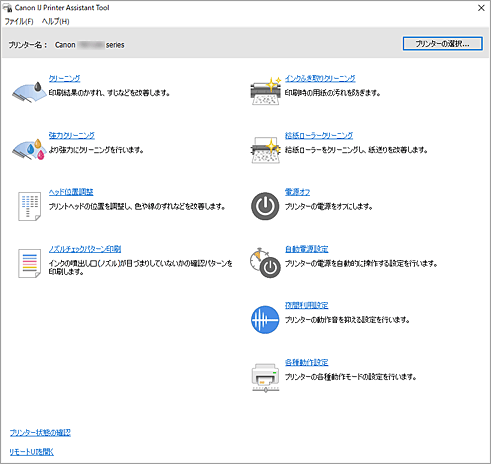Click the Roller Cleaning printer icon
491x464 pixels.
266,150
